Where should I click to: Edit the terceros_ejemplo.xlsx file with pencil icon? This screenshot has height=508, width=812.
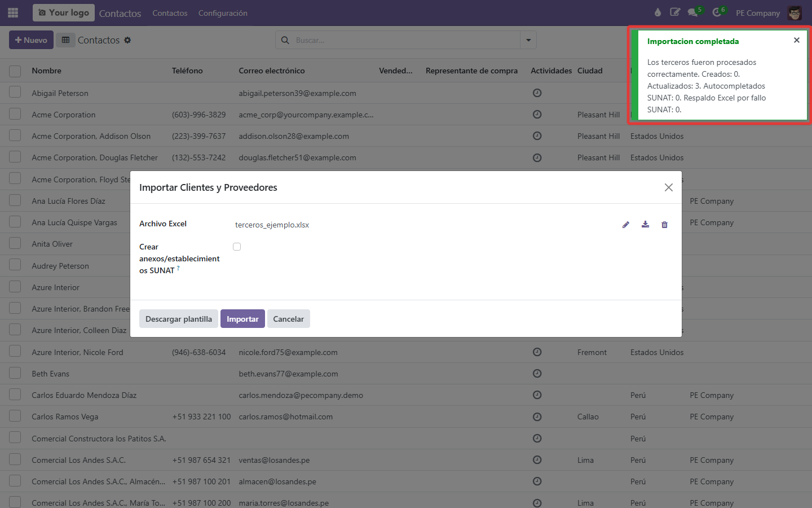click(x=626, y=225)
